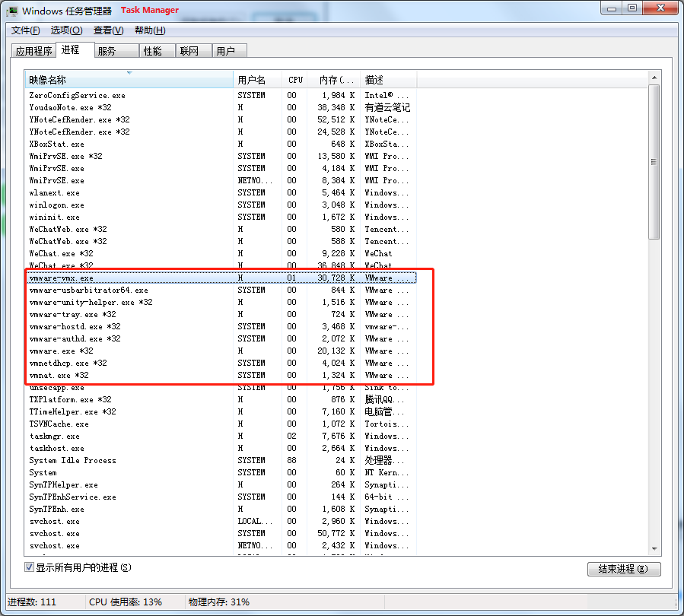This screenshot has height=616, width=684.
Task: Select vmware-unity-helper.exe *32 process
Action: (x=221, y=302)
